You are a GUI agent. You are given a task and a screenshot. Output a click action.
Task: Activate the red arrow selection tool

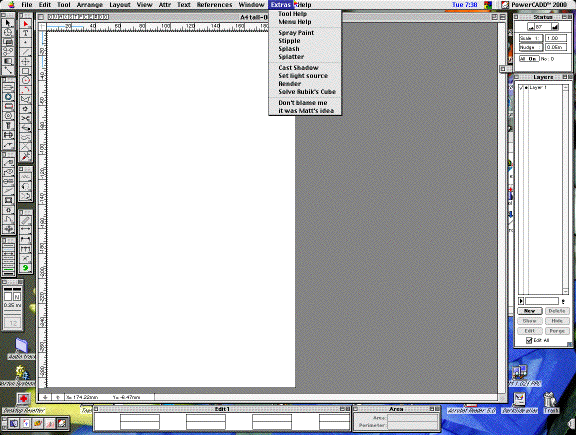25,24
